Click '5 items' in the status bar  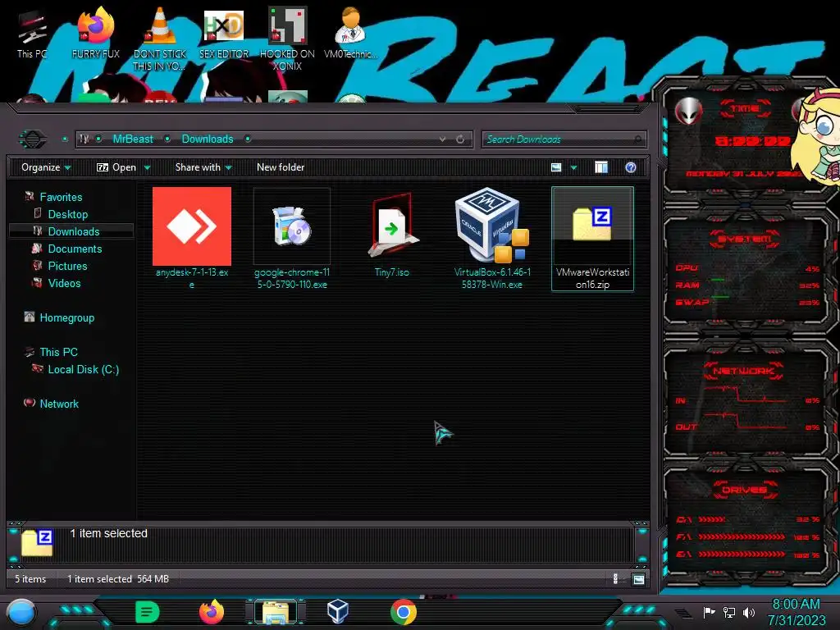(x=30, y=579)
